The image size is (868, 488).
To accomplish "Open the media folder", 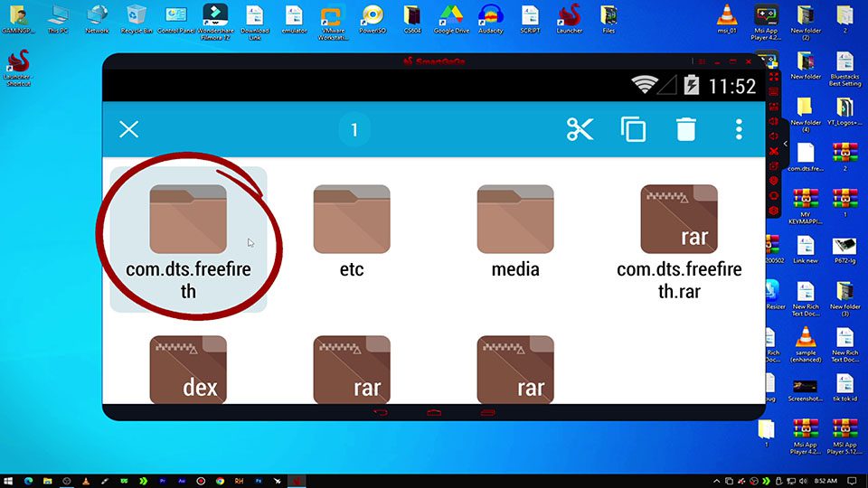I will 515,232.
